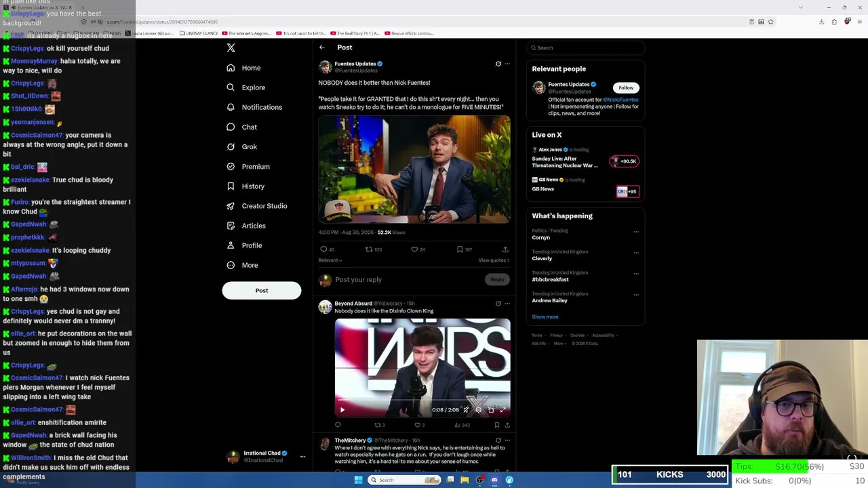868x488 pixels.
Task: Share the Fuentes Updates main post
Action: pos(505,249)
